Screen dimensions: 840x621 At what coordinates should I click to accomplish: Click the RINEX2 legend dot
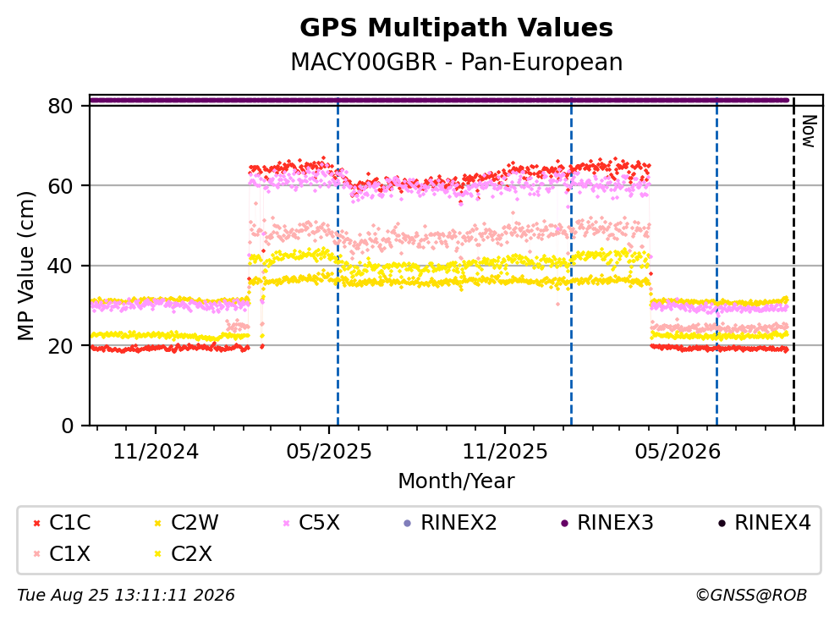pos(407,524)
